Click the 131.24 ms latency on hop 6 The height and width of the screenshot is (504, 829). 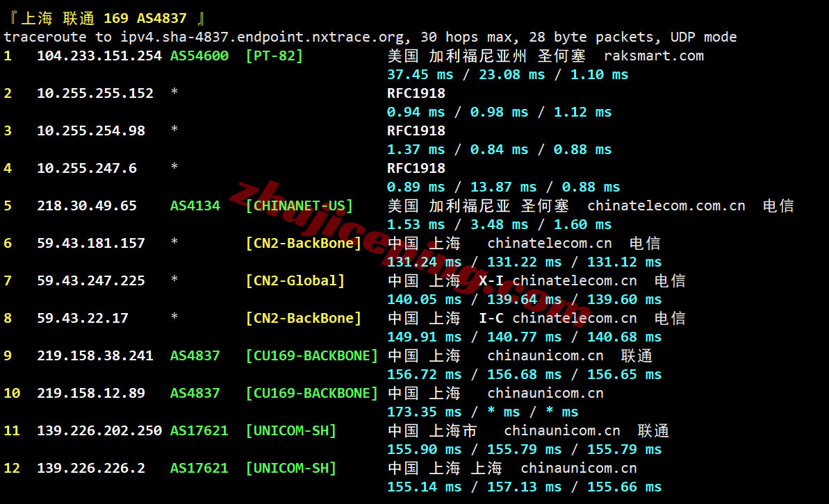point(424,262)
